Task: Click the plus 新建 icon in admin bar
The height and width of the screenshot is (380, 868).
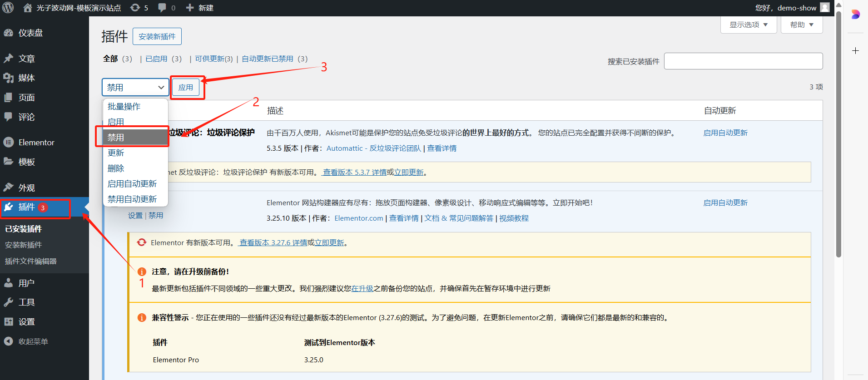Action: pyautogui.click(x=190, y=8)
